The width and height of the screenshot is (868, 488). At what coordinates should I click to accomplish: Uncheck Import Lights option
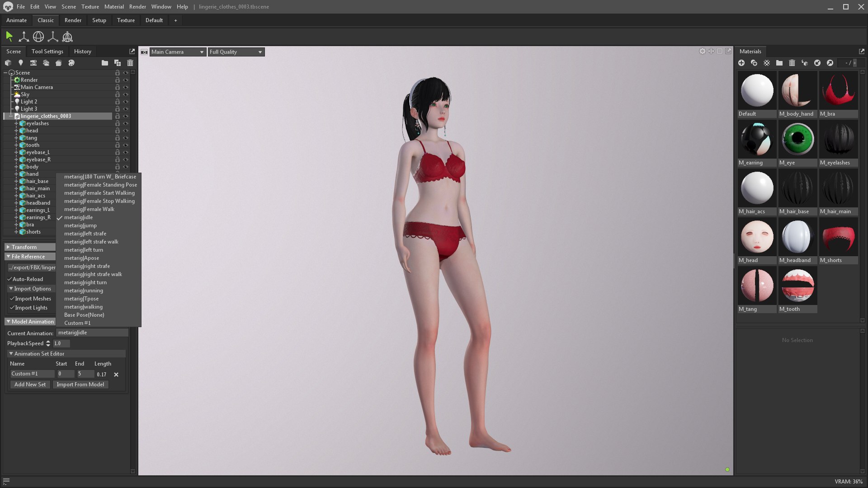pyautogui.click(x=12, y=308)
